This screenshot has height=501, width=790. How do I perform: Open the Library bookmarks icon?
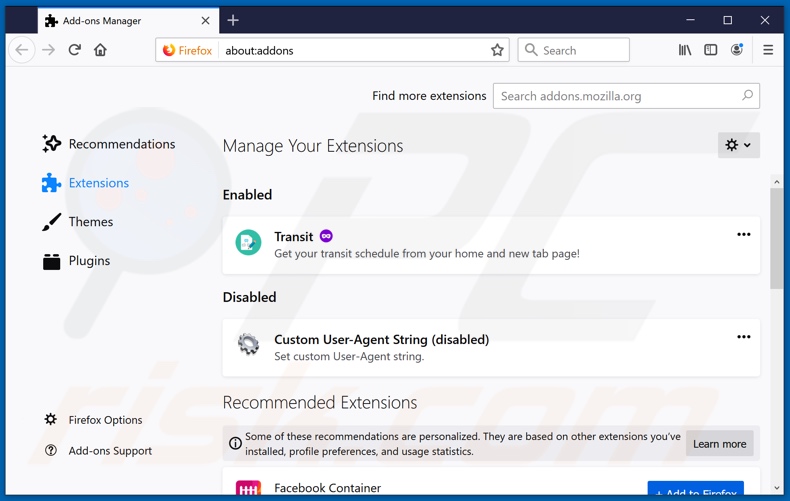click(x=685, y=50)
